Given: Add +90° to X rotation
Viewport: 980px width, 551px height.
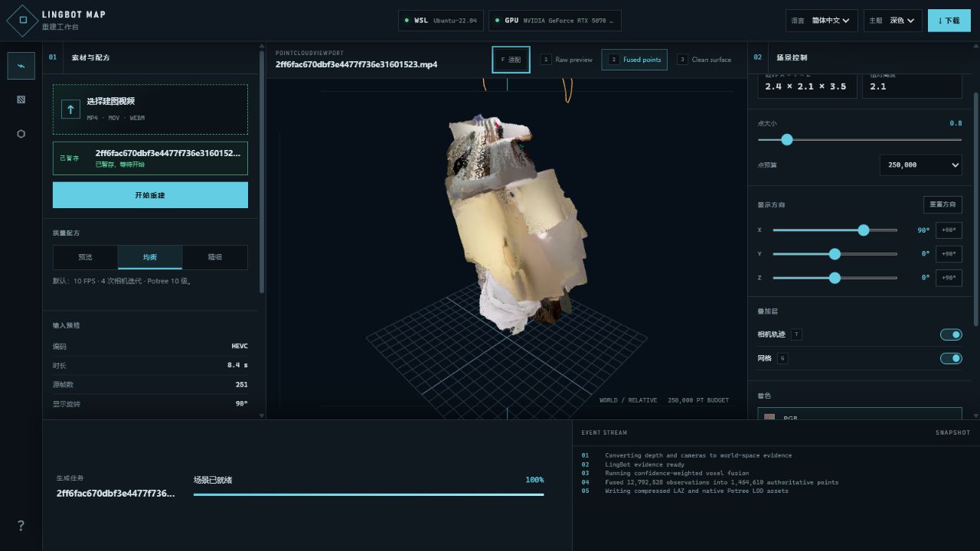Looking at the screenshot, I should point(949,230).
